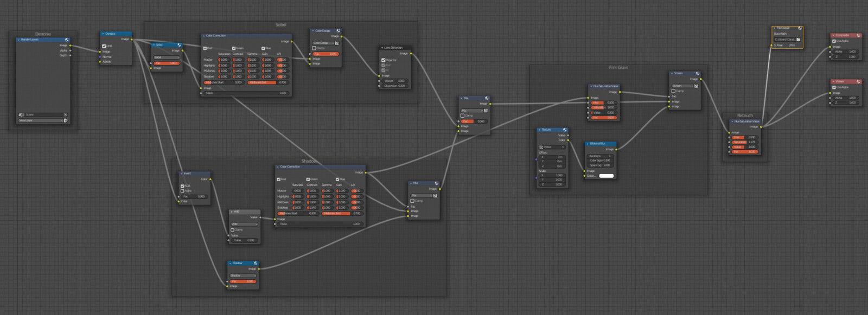Image resolution: width=868 pixels, height=315 pixels.
Task: Toggle preview icon on Sobel node header
Action: tap(179, 45)
